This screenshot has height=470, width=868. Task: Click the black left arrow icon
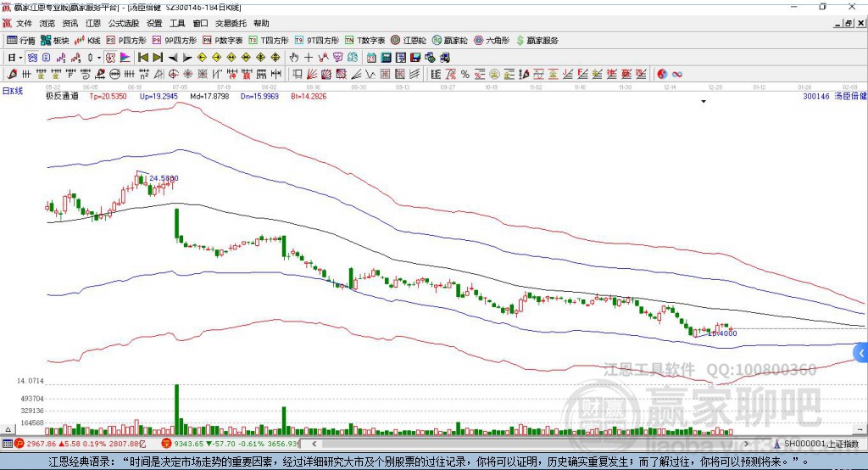pyautogui.click(x=173, y=58)
